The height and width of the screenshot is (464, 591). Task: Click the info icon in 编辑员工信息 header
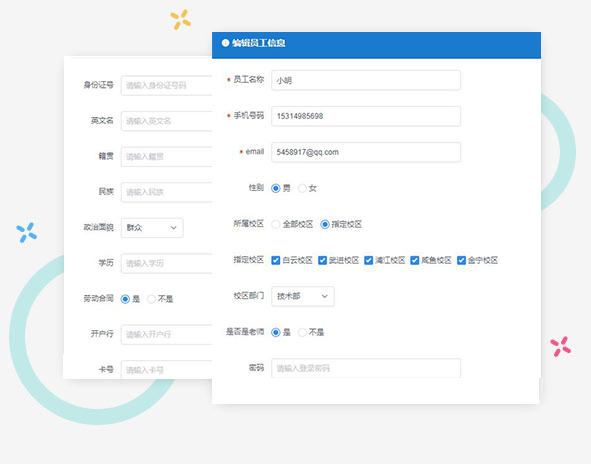(225, 43)
